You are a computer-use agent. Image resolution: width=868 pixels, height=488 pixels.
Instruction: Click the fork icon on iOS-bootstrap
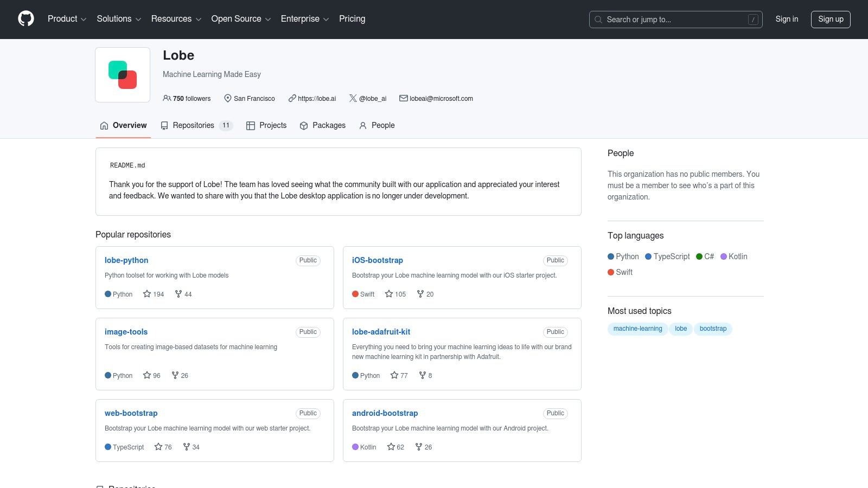coord(420,294)
